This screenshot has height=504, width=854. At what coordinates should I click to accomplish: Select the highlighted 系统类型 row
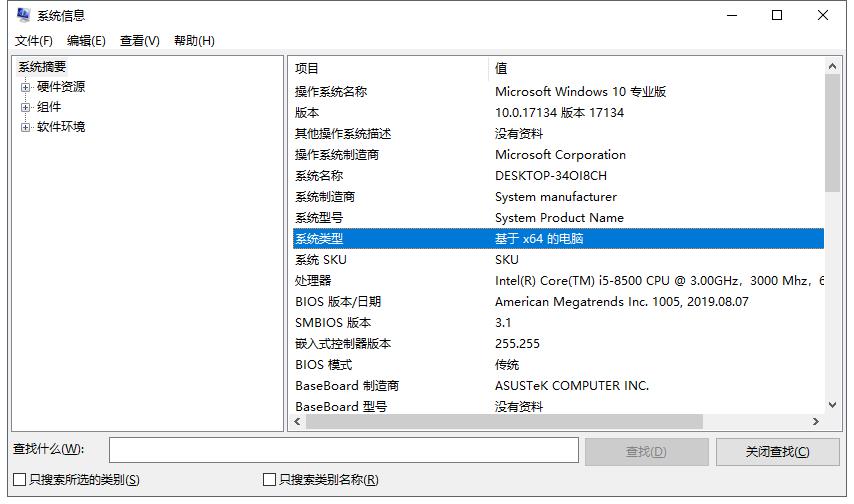tap(558, 239)
